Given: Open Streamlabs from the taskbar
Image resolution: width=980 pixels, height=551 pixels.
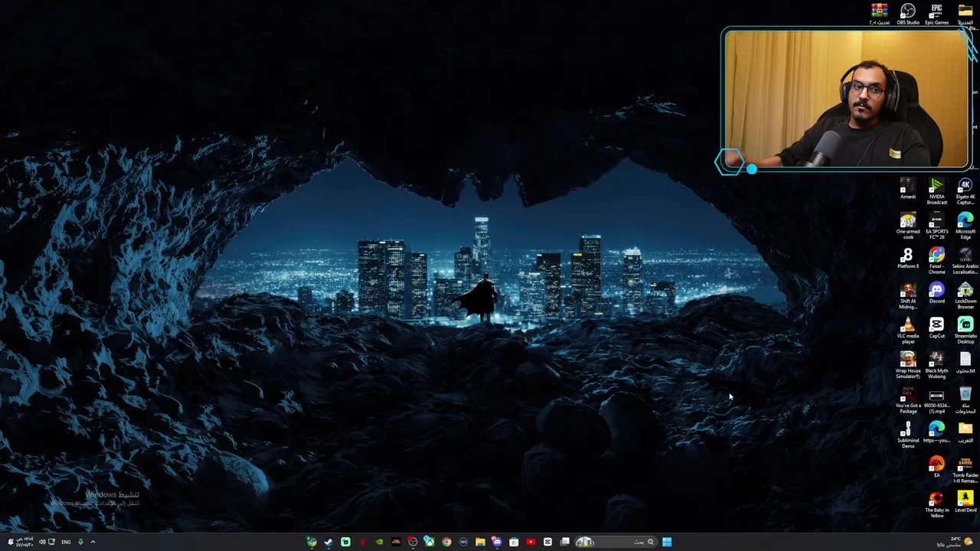Looking at the screenshot, I should tap(345, 542).
